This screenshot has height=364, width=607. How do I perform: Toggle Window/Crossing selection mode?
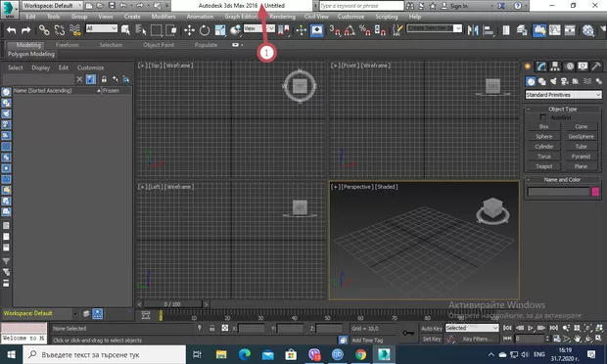click(x=170, y=30)
